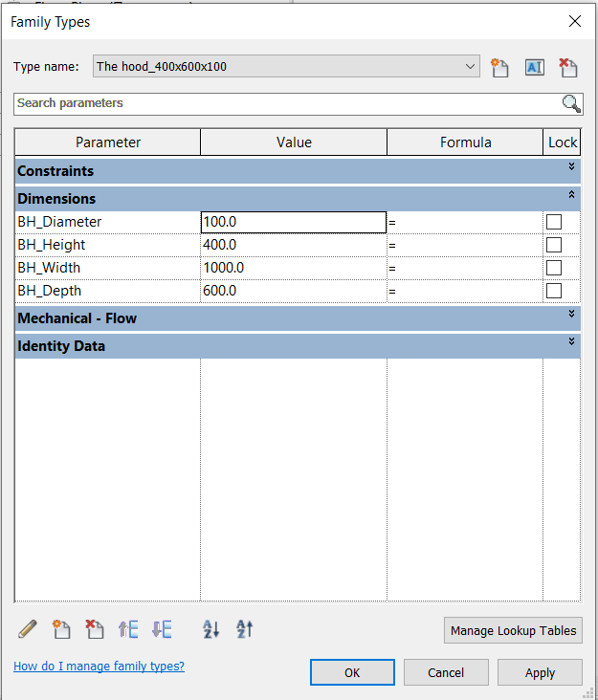This screenshot has width=598, height=700.
Task: Expand the Mechanical - Flow section
Action: click(x=571, y=314)
